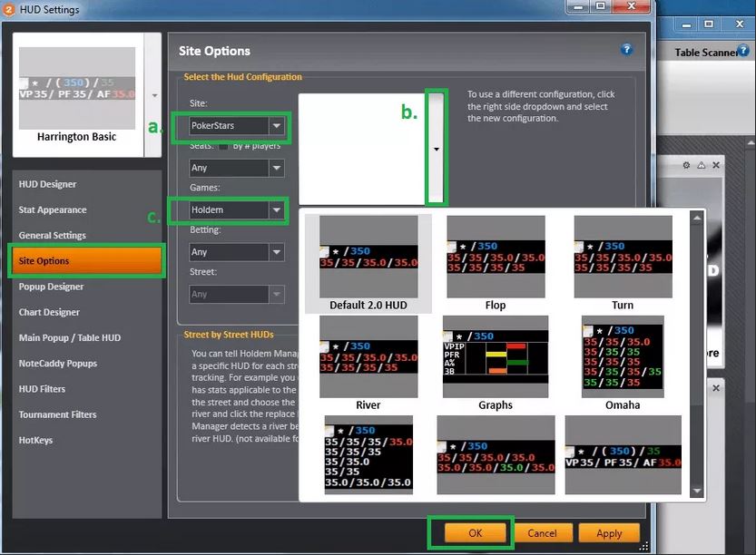Screen dimensions: 756x555
Task: Click the HUD list scrollbar down arrow
Action: point(697,491)
